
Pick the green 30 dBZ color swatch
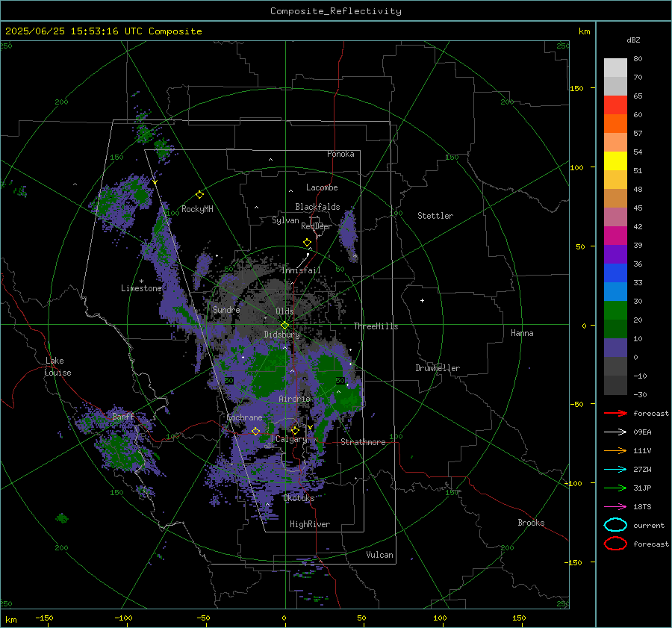pos(615,310)
